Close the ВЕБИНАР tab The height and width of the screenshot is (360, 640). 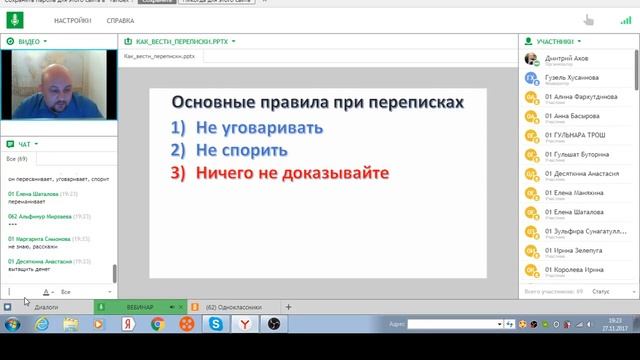[x=181, y=307]
